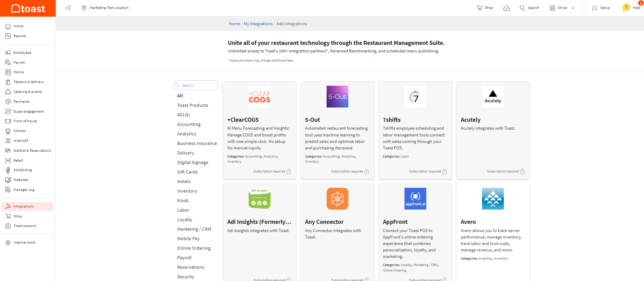Select the All category filter
Screen dimensions: 644x281
coord(180,96)
